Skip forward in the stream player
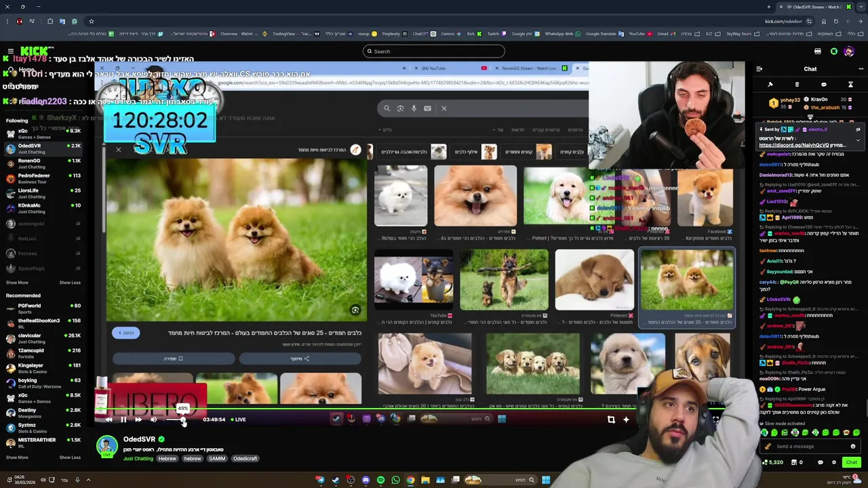Screen dimensions: 868x488 (138, 420)
